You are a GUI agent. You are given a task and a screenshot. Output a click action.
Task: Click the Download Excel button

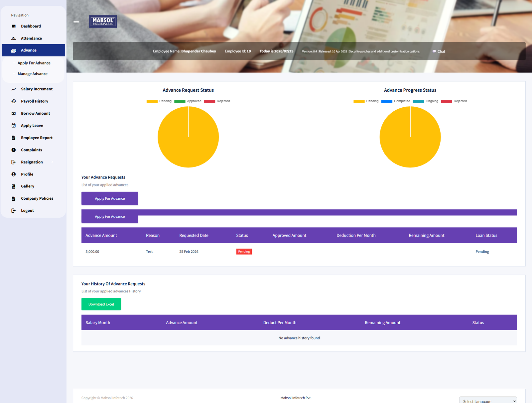pos(101,304)
